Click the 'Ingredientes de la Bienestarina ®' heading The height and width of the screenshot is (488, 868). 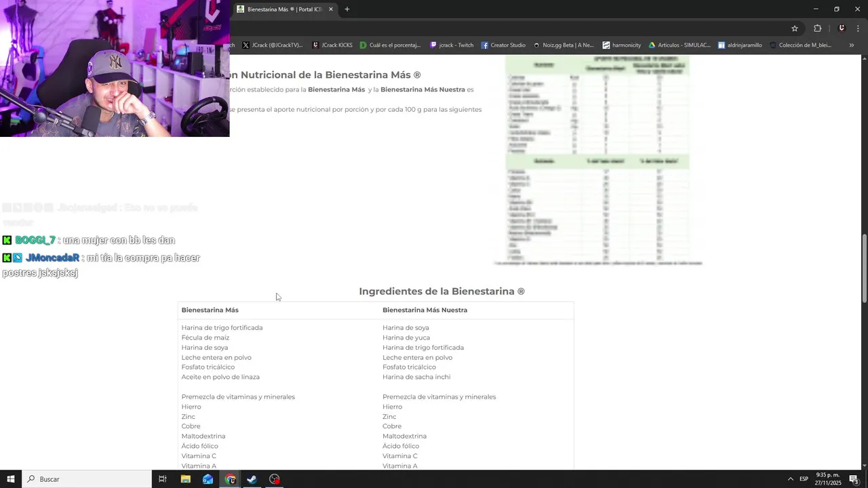pyautogui.click(x=441, y=291)
